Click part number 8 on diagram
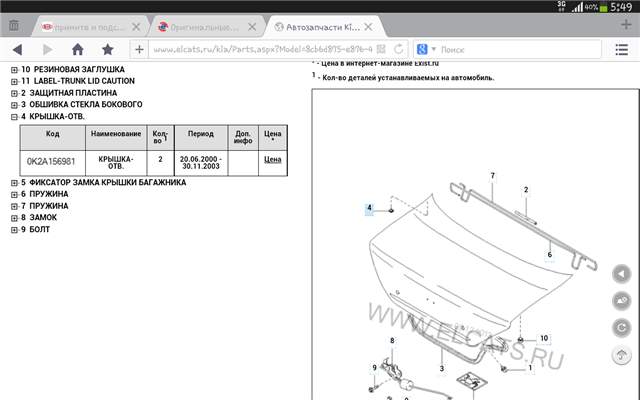Image resolution: width=640 pixels, height=400 pixels. coord(392,340)
